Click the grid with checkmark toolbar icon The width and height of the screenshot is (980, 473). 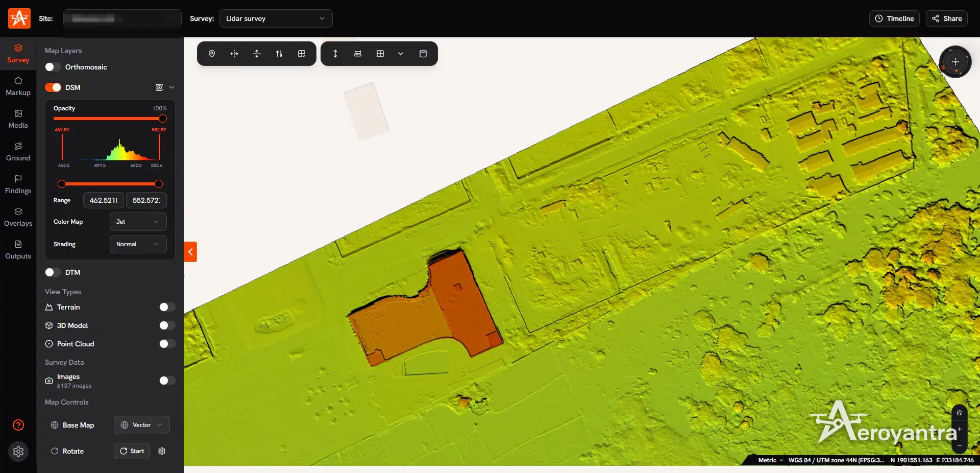point(302,54)
